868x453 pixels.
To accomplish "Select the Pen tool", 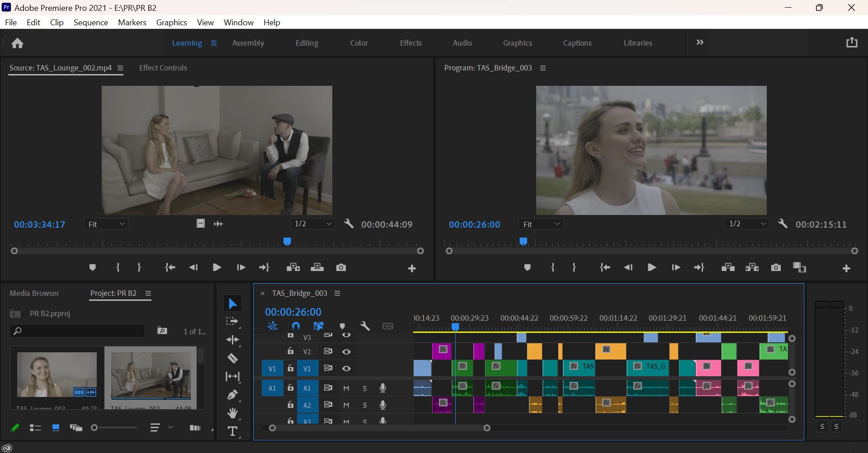I will click(x=232, y=395).
